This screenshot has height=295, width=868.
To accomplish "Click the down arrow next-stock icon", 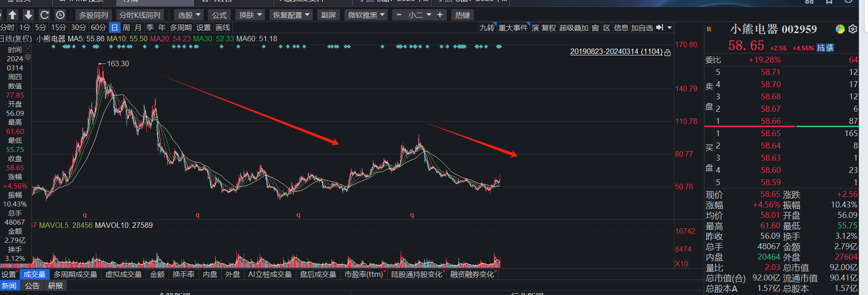I will click(28, 15).
